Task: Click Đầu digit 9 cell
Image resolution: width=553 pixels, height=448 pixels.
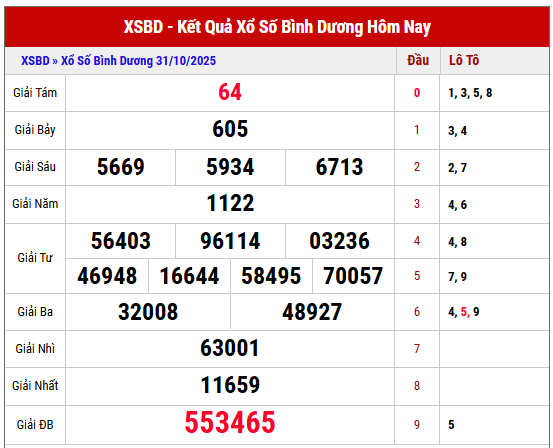Action: (417, 424)
